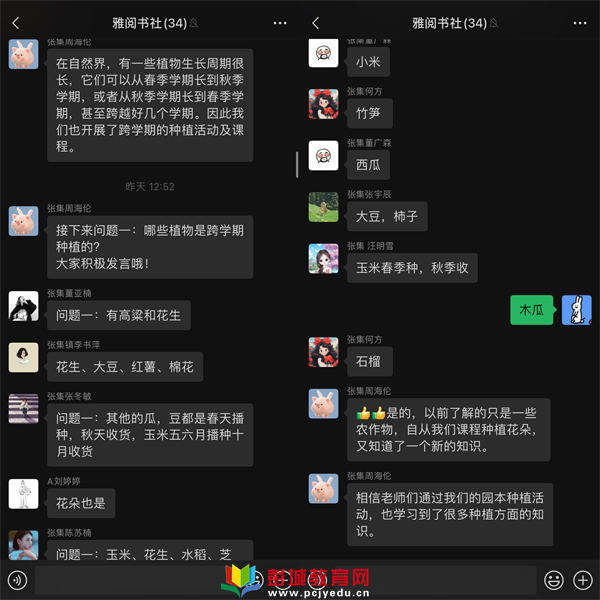Tap back arrow in left chat header
The height and width of the screenshot is (600, 600).
click(x=16, y=23)
